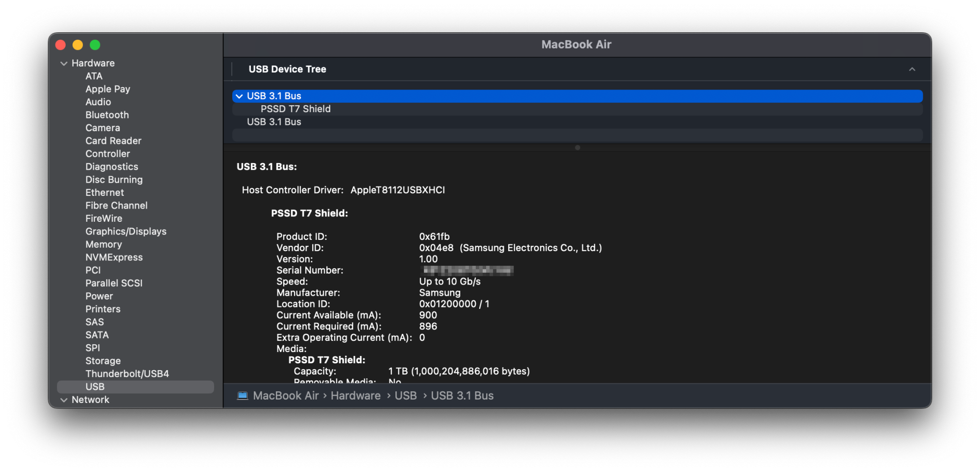Select Card Reader in the sidebar
The height and width of the screenshot is (472, 980).
click(x=113, y=141)
